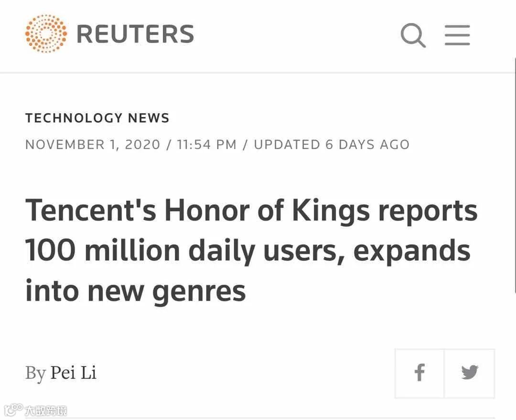Click the word 'By' in the byline
The image size is (516, 420).
click(35, 373)
